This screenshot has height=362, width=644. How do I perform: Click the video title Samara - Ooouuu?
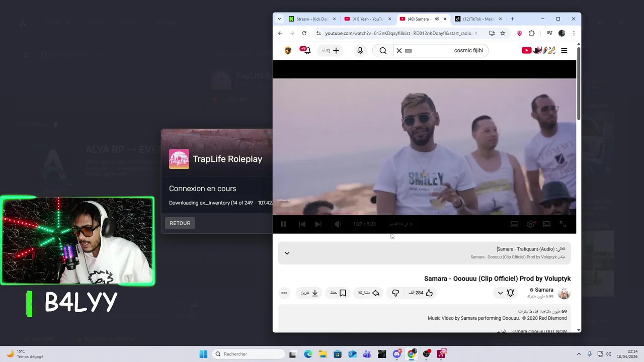click(497, 279)
